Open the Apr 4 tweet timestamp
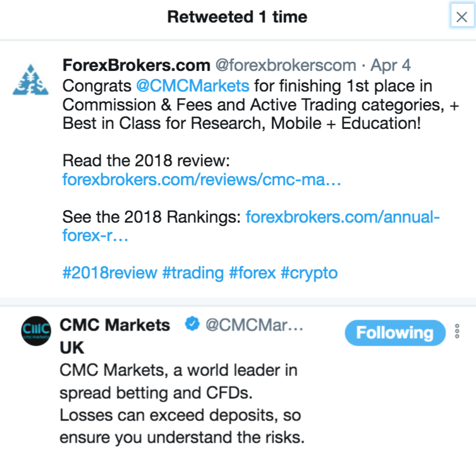Image resolution: width=476 pixels, height=453 pixels. [x=390, y=66]
